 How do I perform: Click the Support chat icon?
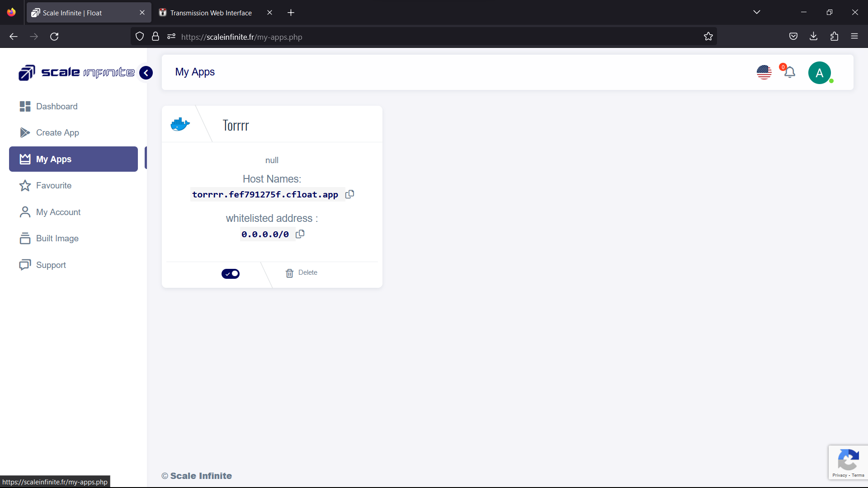tap(25, 265)
